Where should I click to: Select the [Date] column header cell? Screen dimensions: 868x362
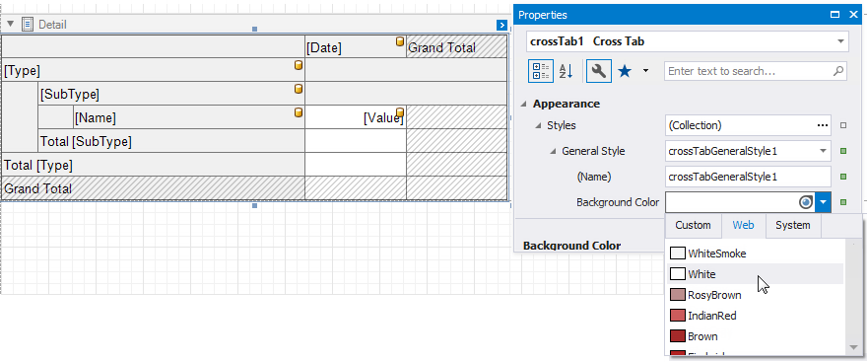coord(356,47)
